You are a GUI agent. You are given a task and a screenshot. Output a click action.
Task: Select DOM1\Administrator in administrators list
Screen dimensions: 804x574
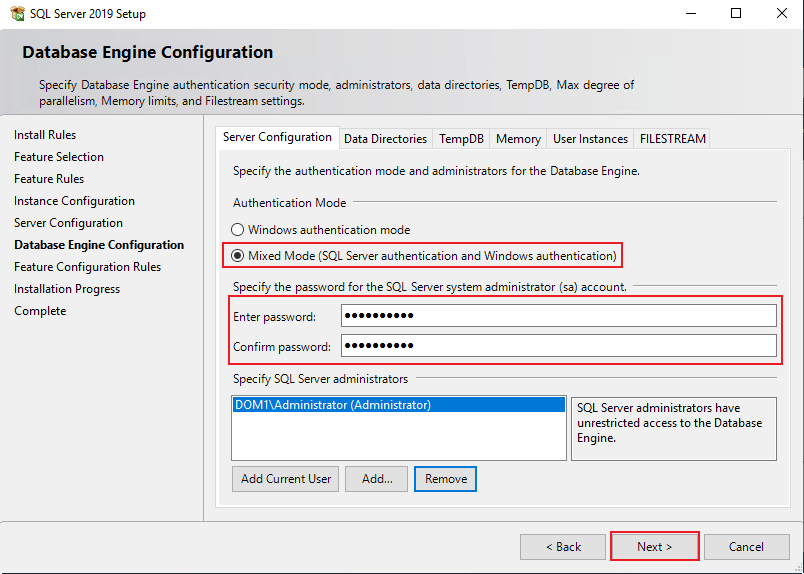pos(398,405)
